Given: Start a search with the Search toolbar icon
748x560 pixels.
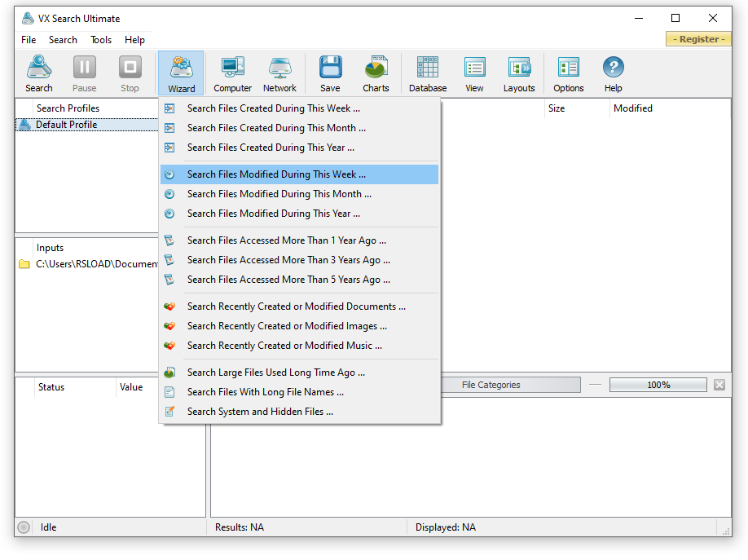Looking at the screenshot, I should [x=38, y=73].
